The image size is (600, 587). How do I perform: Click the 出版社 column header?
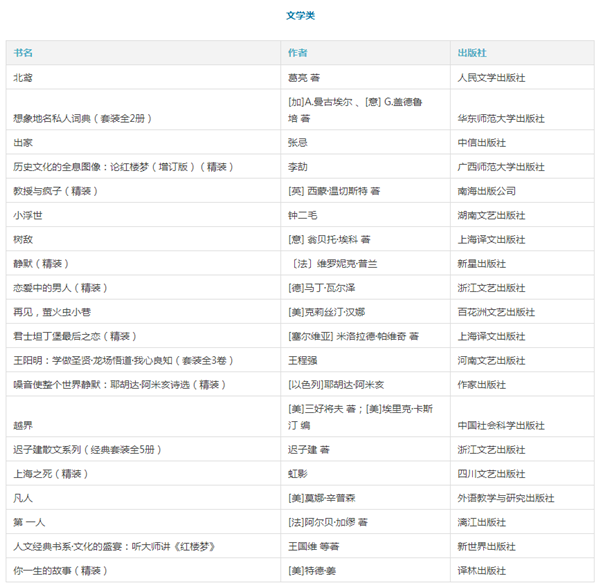472,53
